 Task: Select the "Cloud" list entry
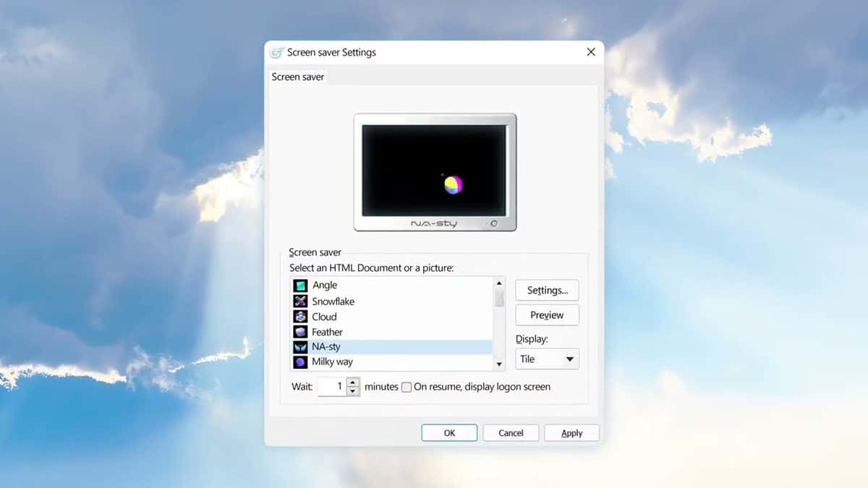coord(391,317)
